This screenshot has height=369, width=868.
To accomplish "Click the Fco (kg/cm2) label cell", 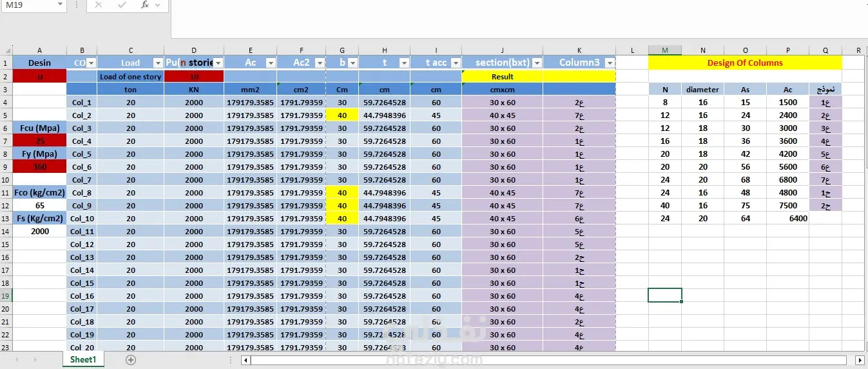I will point(39,192).
